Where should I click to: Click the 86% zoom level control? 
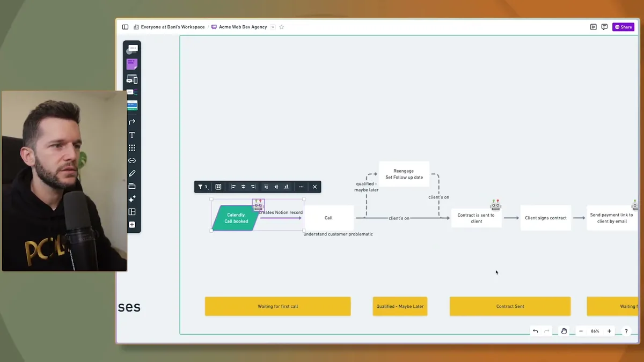tap(595, 331)
